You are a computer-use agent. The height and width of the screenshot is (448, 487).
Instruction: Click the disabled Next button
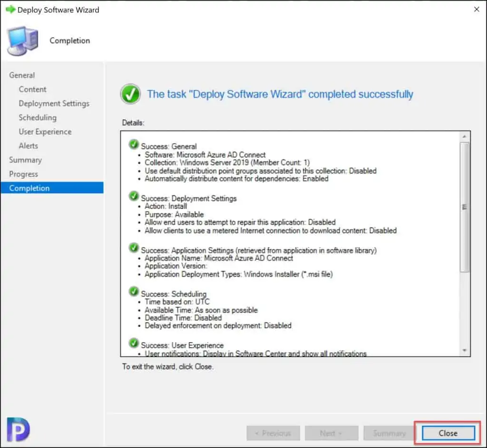click(x=331, y=433)
